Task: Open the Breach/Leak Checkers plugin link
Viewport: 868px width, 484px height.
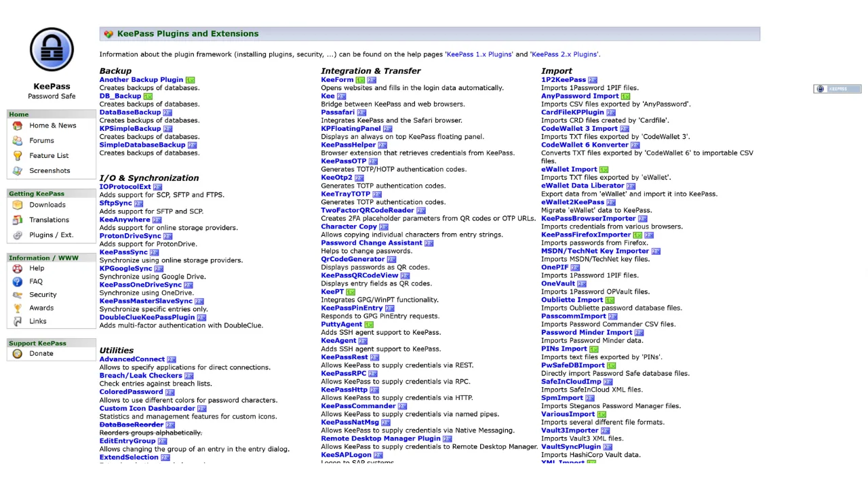Action: click(x=140, y=376)
